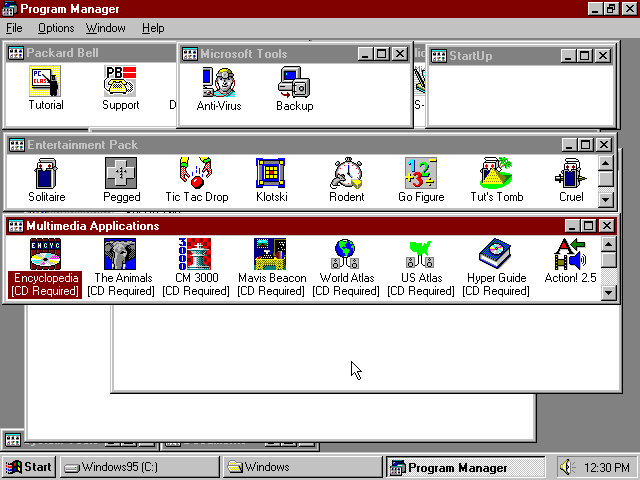
Task: Select the Pegged game icon
Action: (x=121, y=173)
